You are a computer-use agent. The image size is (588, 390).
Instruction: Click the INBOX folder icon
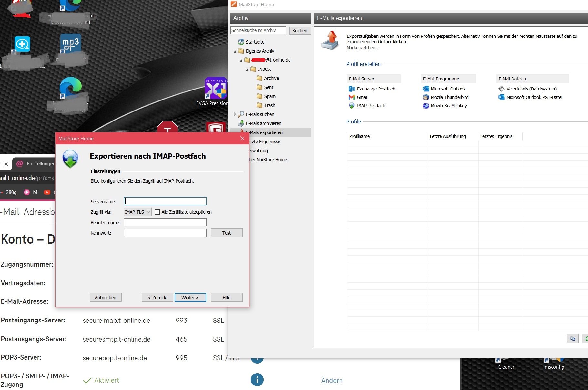point(253,69)
